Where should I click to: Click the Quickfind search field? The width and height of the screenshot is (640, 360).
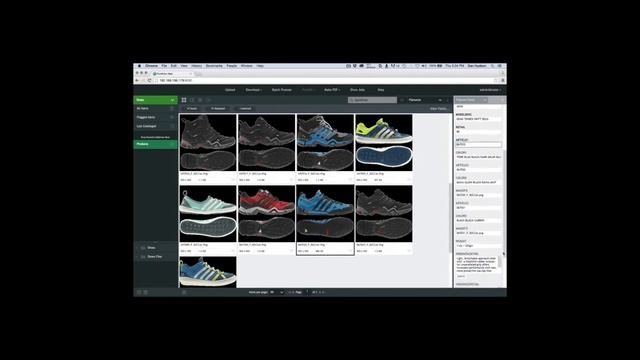point(372,100)
